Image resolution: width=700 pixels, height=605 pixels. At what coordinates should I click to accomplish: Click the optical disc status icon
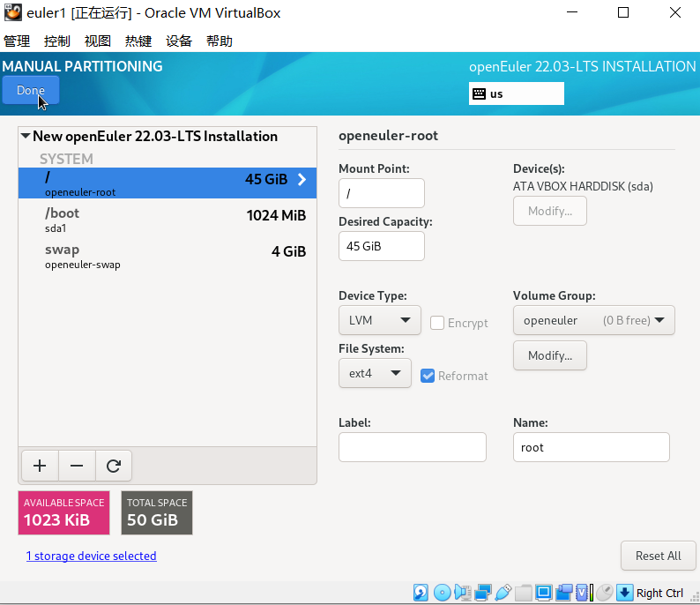(x=442, y=593)
